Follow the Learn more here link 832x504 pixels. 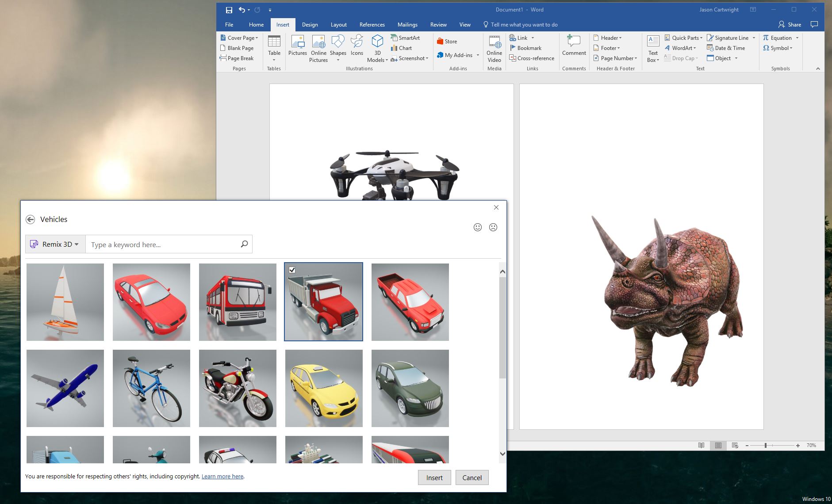coord(222,476)
